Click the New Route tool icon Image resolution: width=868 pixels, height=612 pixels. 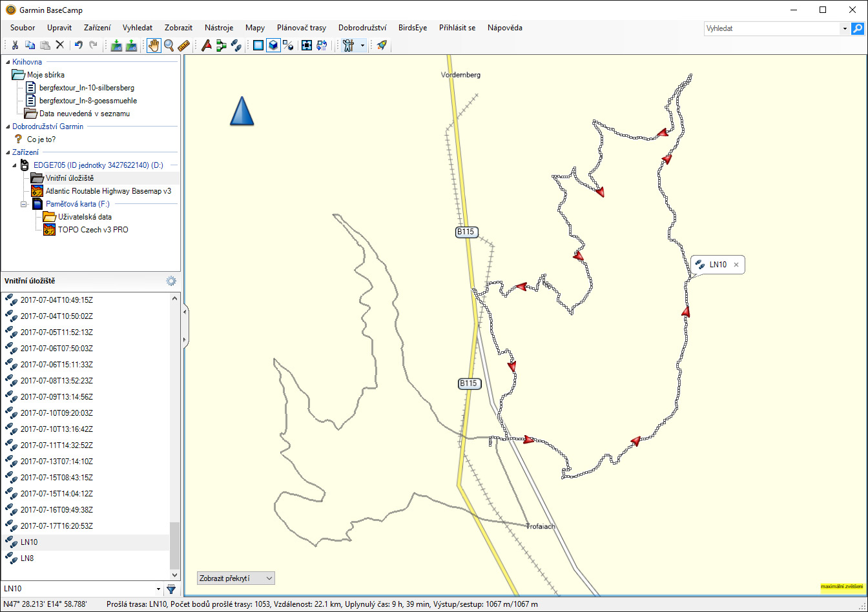point(222,45)
